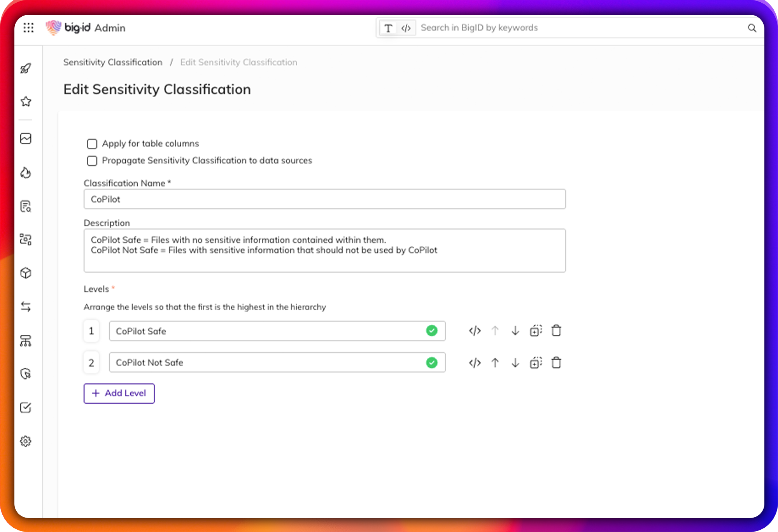The image size is (778, 532).
Task: Open the apps grid menu icon
Action: coord(28,28)
